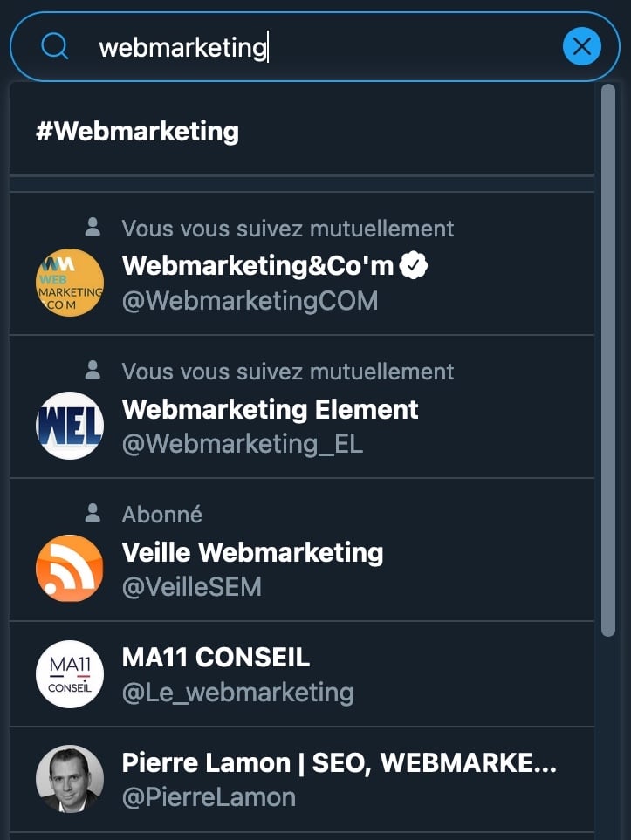Click the Veille Webmarketing RSS avatar icon

point(70,569)
